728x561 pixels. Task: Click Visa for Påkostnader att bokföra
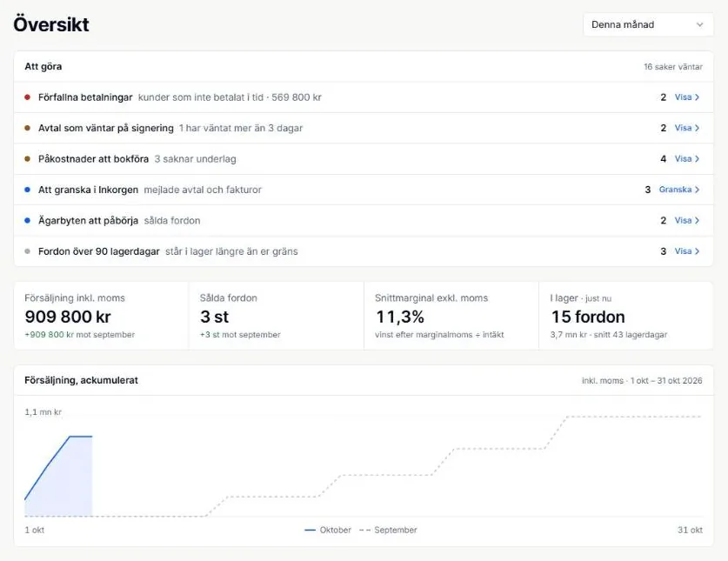(x=686, y=159)
